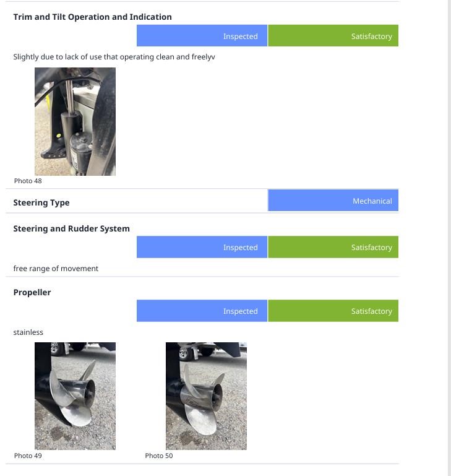Click the Photo 48 caption label
451x476 pixels.
point(28,181)
